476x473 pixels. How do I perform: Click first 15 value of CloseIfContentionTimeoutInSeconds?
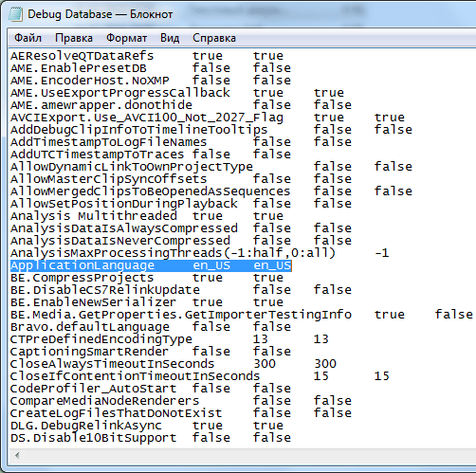coord(321,376)
